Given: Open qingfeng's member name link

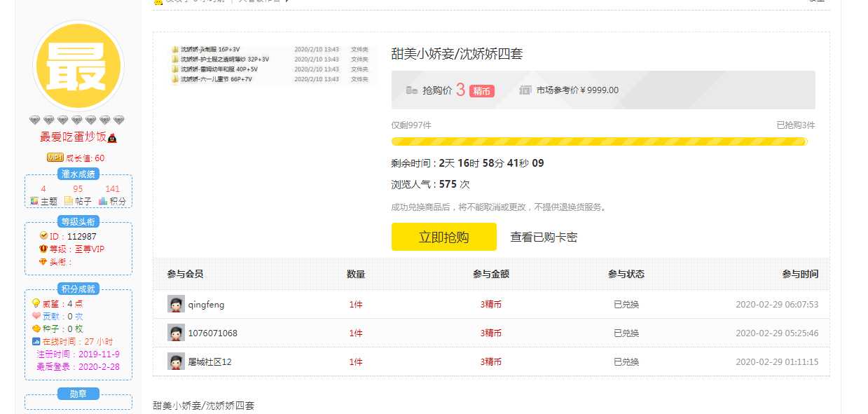Looking at the screenshot, I should (207, 305).
